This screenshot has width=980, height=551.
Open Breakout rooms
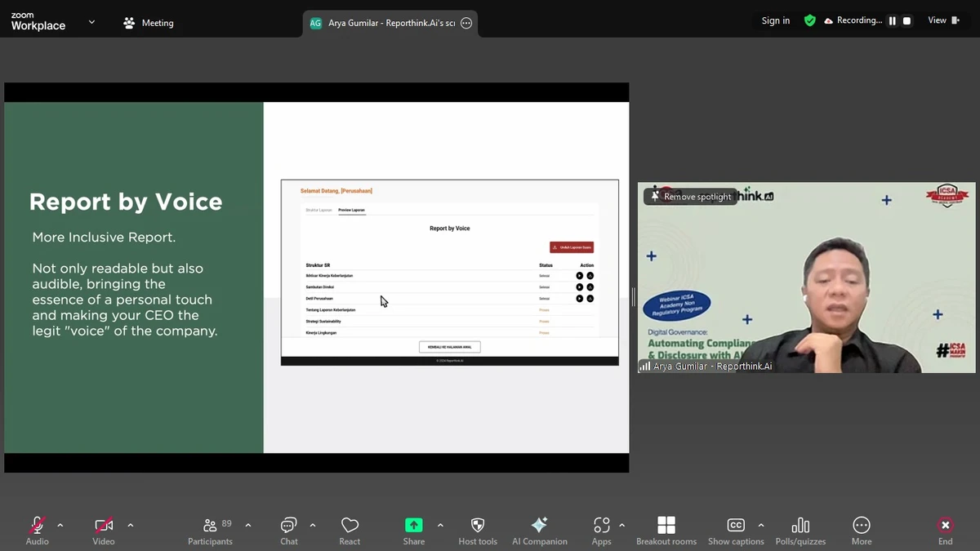click(x=666, y=530)
